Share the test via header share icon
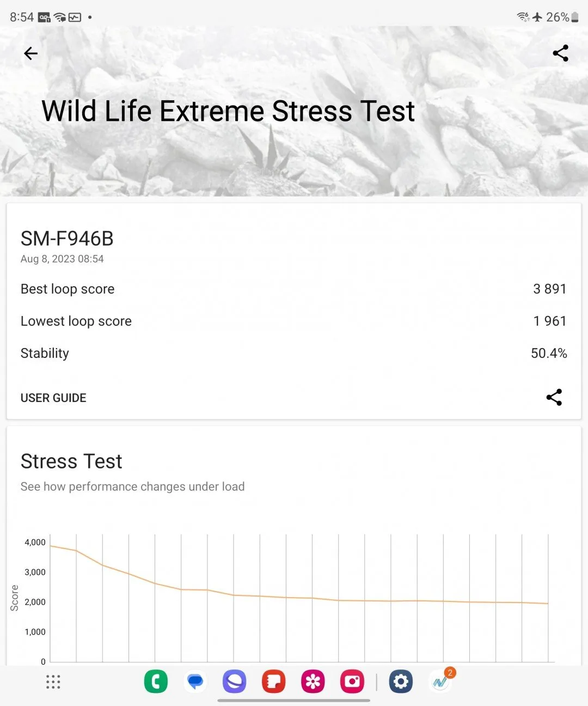Image resolution: width=588 pixels, height=706 pixels. (x=560, y=53)
